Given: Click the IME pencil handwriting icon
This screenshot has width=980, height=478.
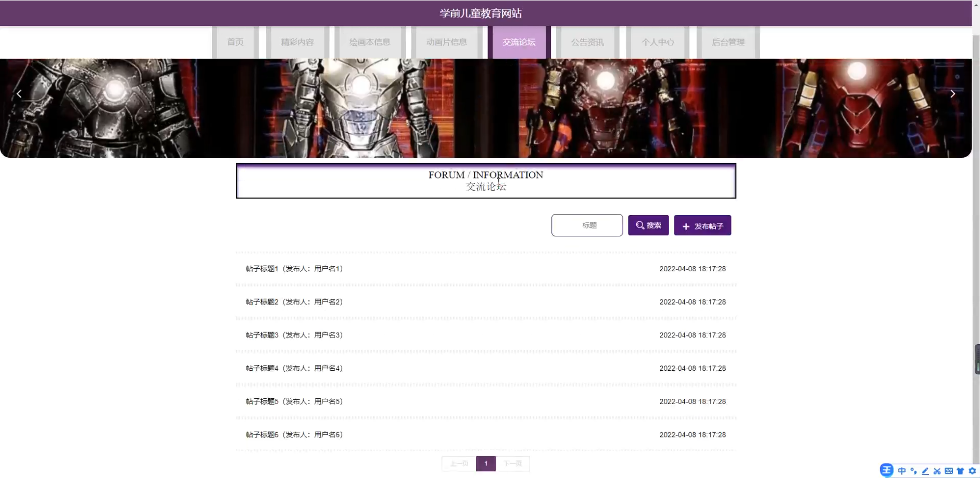Looking at the screenshot, I should click(x=925, y=471).
